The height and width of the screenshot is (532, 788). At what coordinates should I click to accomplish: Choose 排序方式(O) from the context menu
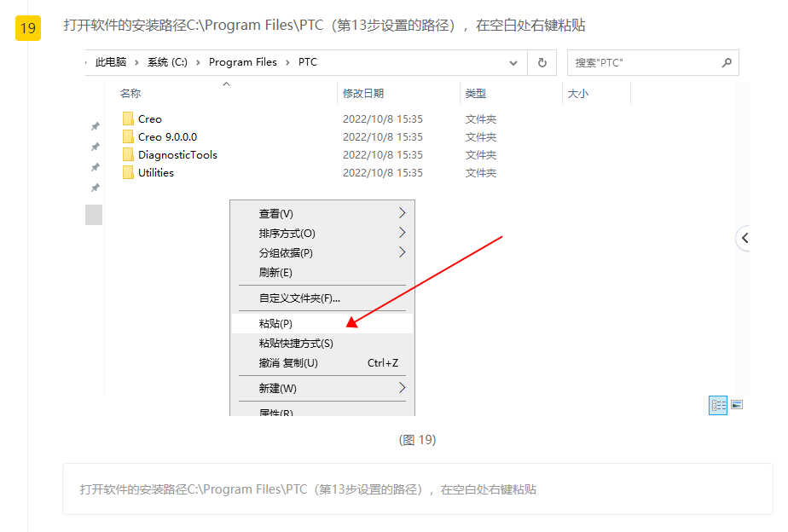point(322,233)
